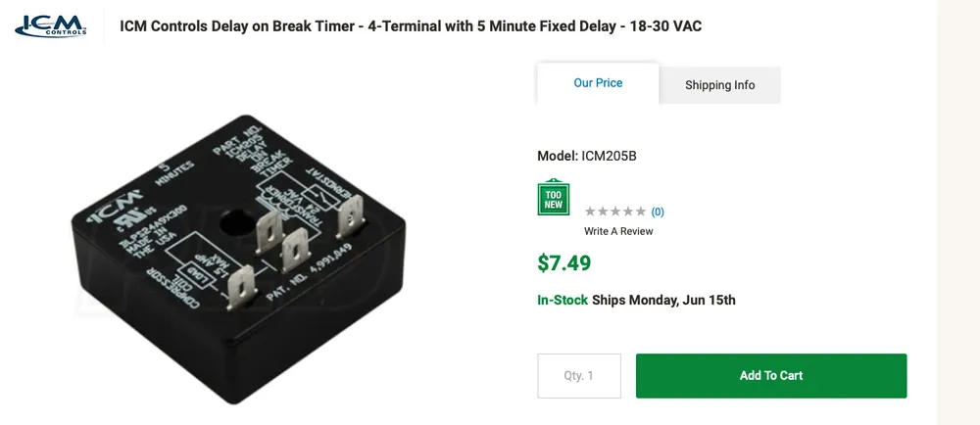
Task: Select the fifth rating star
Action: [641, 212]
